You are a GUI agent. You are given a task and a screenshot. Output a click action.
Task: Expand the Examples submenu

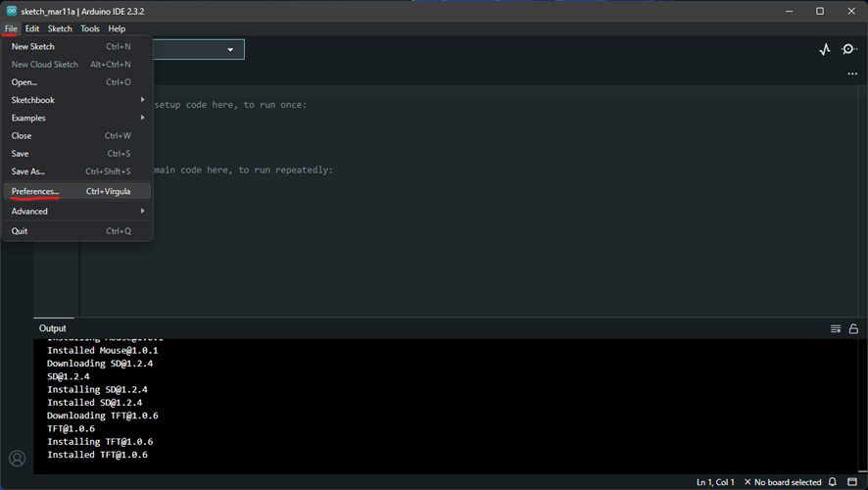77,118
